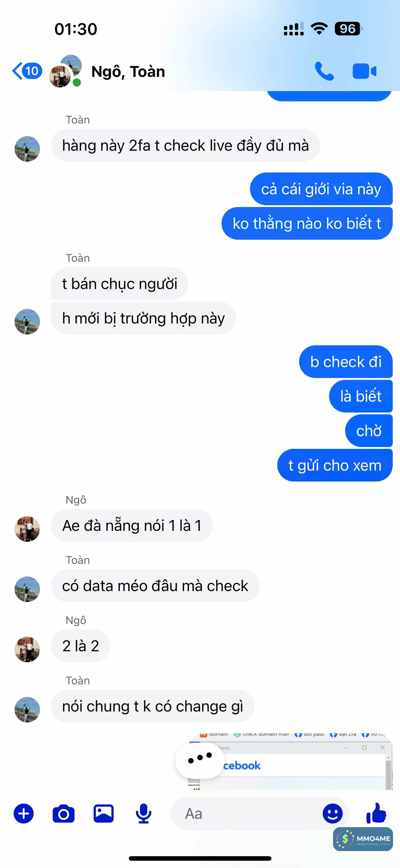Viewport: 400px width, 868px height.
Task: Open the camera from the message bar
Action: (63, 814)
